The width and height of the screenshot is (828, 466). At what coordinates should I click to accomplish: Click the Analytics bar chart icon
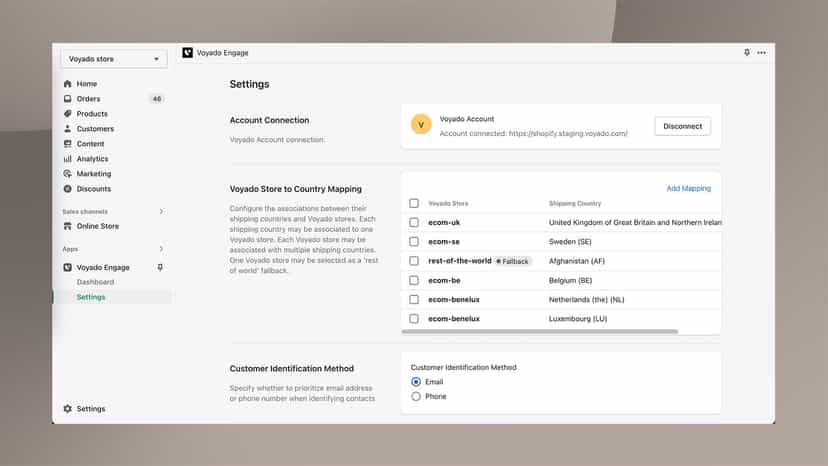tap(68, 159)
